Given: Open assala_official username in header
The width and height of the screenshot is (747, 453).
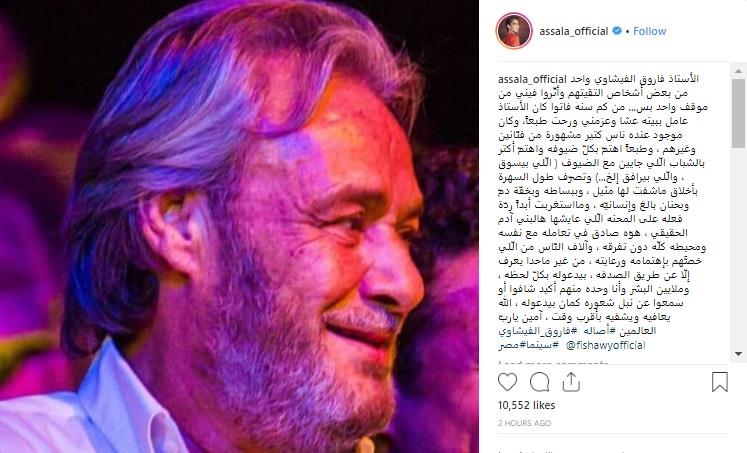Looking at the screenshot, I should click(x=574, y=31).
